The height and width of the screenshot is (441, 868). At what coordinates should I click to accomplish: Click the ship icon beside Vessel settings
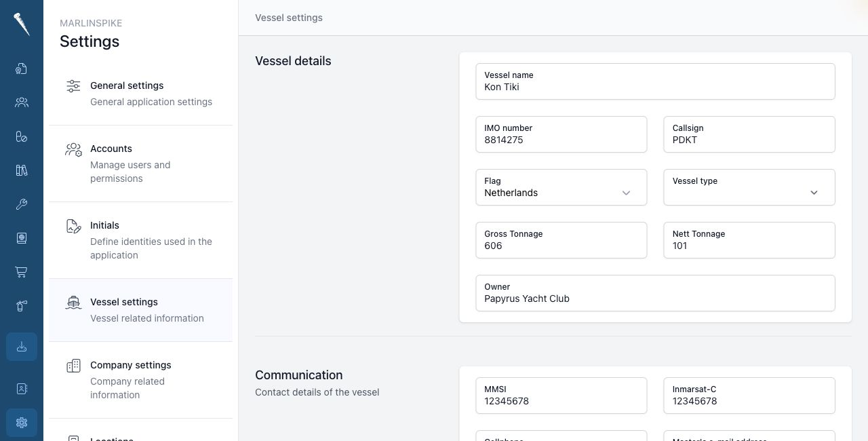click(x=73, y=303)
